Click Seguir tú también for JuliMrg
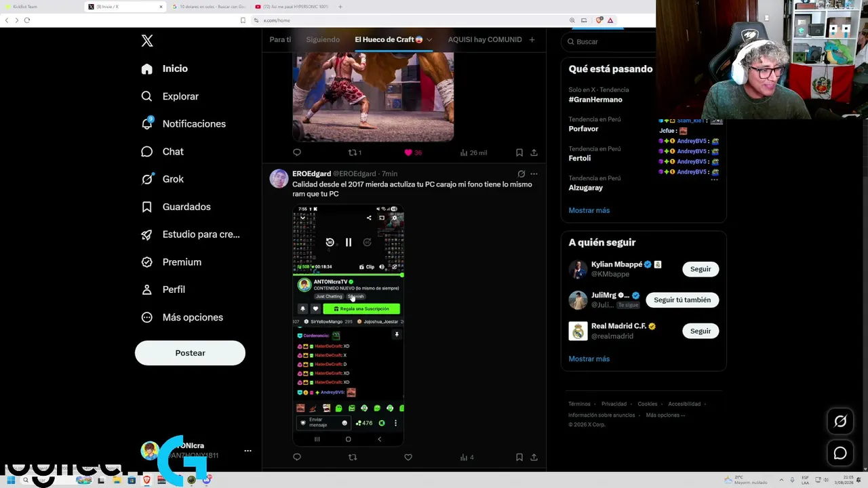 point(682,300)
